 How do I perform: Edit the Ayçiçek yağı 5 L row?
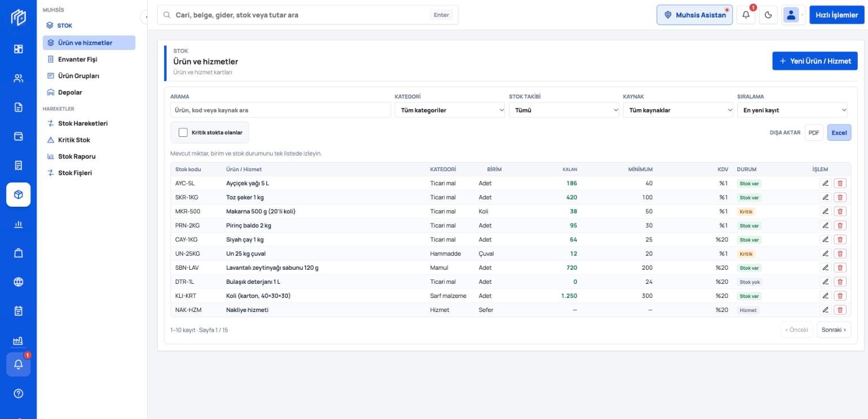(825, 183)
